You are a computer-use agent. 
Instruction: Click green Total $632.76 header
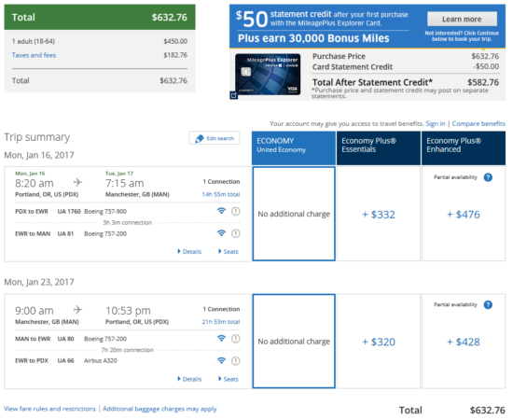[x=100, y=17]
